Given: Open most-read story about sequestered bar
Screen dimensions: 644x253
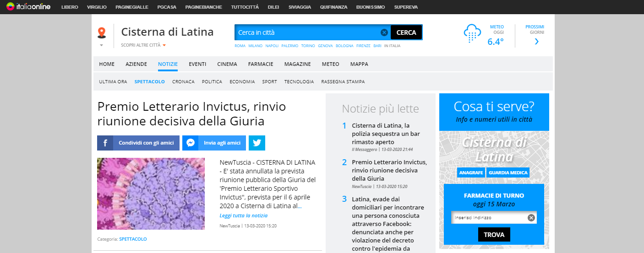Looking at the screenshot, I should [386, 134].
